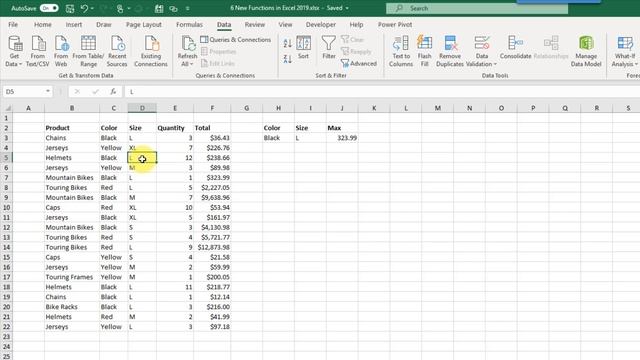Viewport: 640px width, 360px height.
Task: Click the Max header cell
Action: point(342,128)
